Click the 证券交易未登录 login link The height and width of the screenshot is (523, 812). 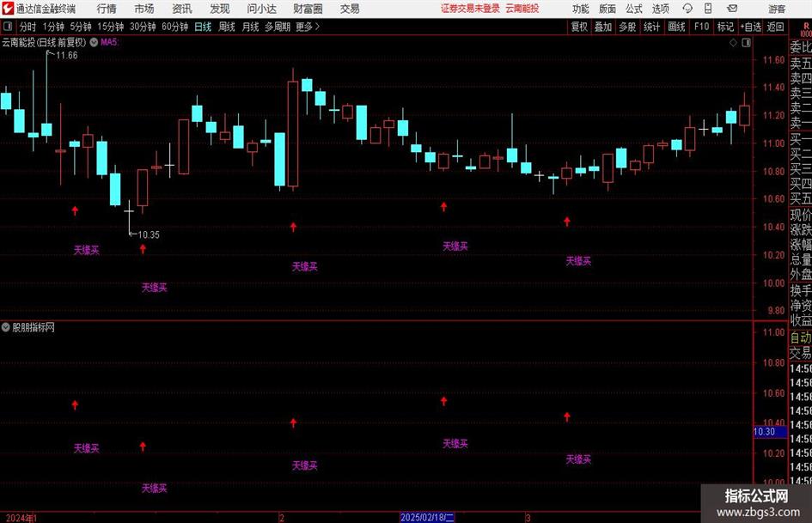(x=470, y=9)
